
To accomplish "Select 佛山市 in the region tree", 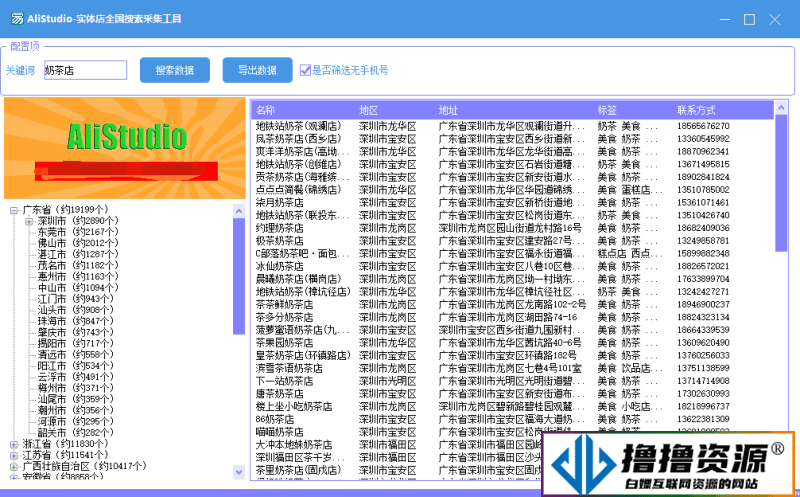I will 78,243.
